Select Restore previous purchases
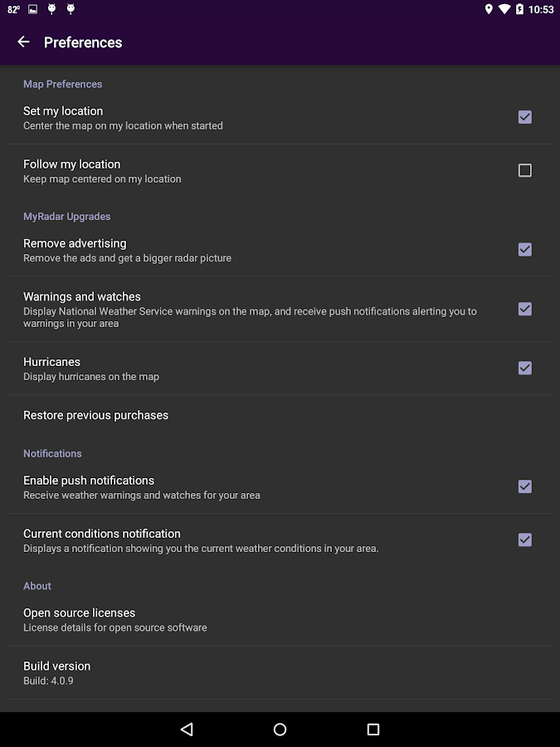 280,416
